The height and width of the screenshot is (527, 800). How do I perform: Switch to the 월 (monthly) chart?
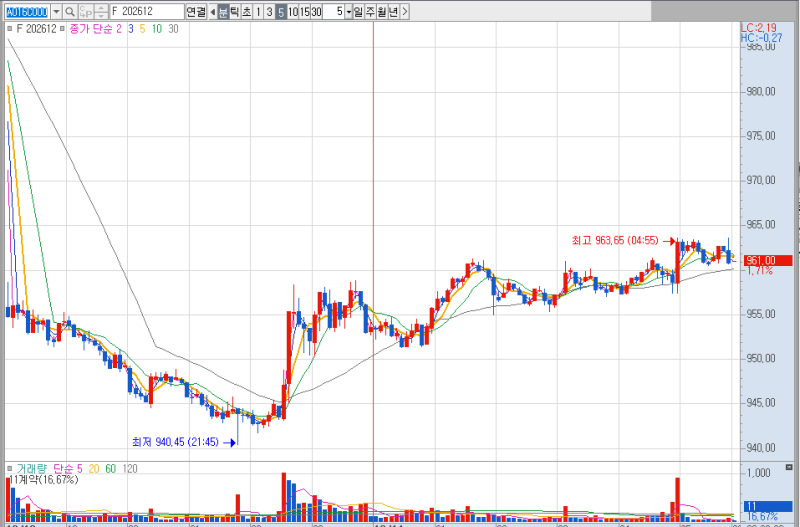tap(382, 11)
